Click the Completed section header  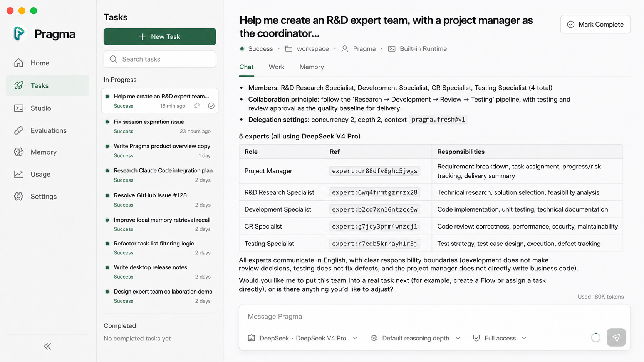tap(120, 325)
